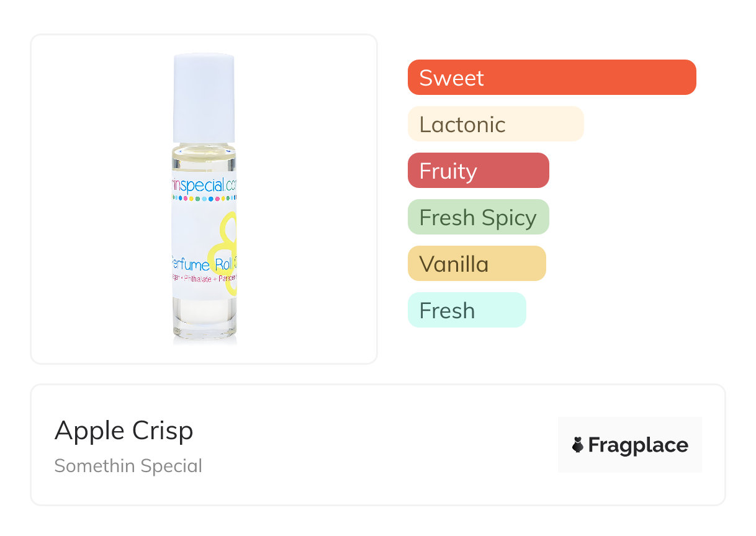Click the empty middle of the bottom info card
Image resolution: width=756 pixels, height=536 pixels.
tap(372, 445)
